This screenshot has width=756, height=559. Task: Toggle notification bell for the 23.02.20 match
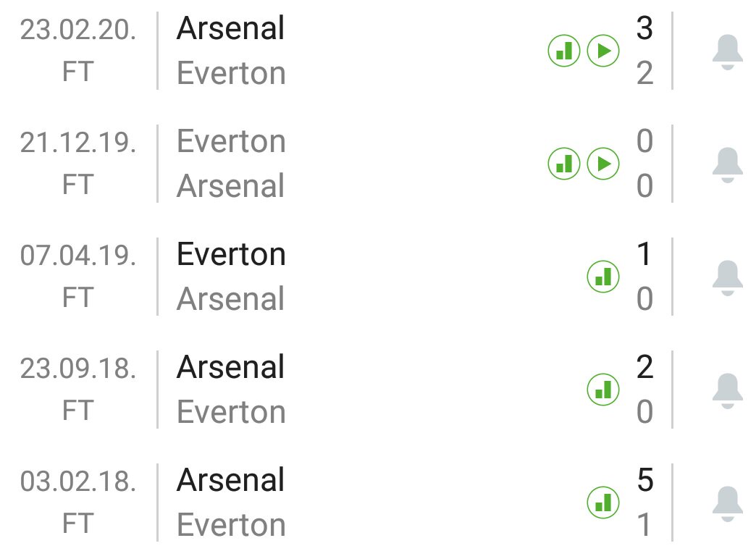[x=728, y=52]
